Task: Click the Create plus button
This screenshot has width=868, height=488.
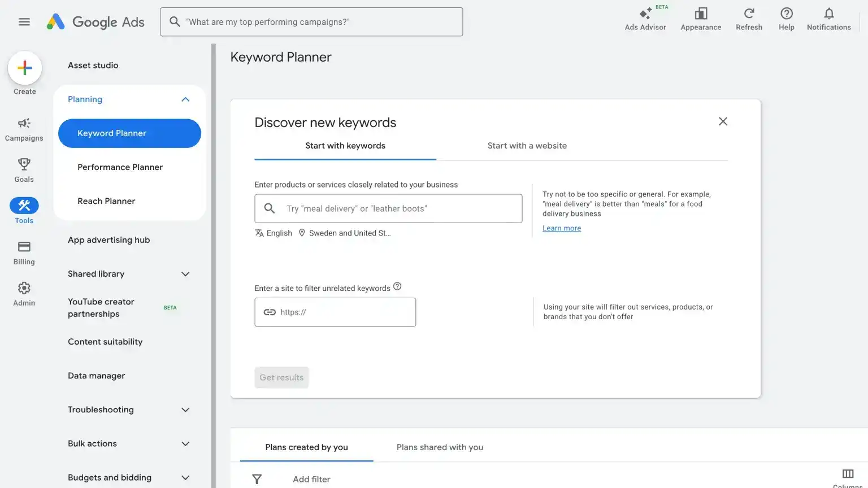Action: 25,68
